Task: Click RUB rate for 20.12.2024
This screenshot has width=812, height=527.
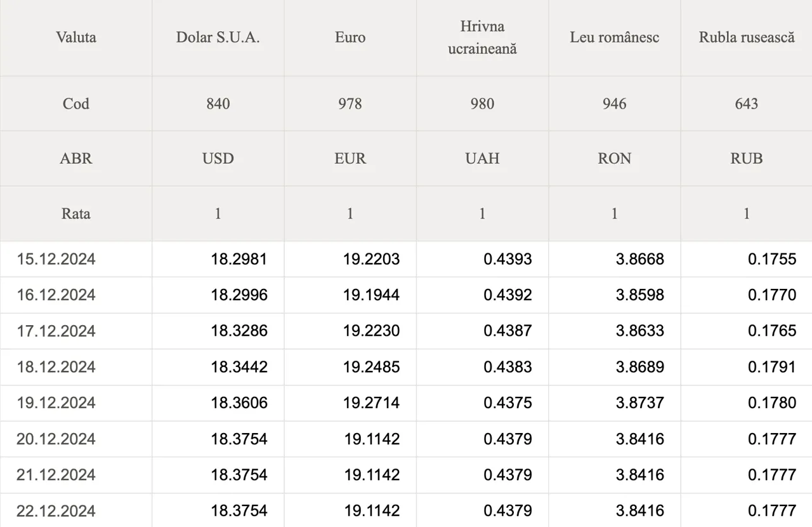Action: tap(772, 439)
